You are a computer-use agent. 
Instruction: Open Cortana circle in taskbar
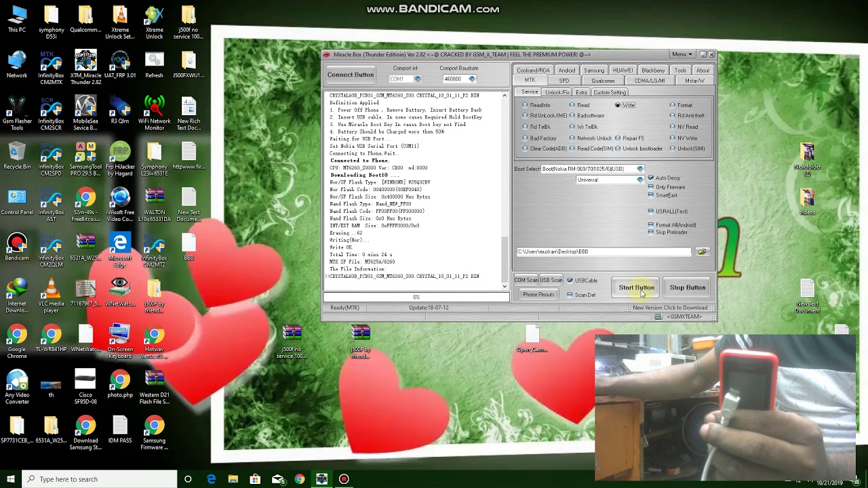(x=188, y=479)
